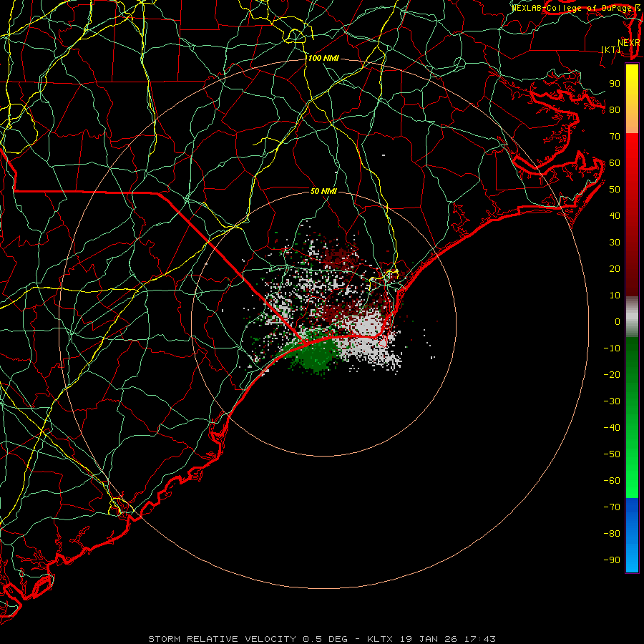This screenshot has height=644, width=644.
Task: Click the positive 90 velocity scale label
Action: 615,84
